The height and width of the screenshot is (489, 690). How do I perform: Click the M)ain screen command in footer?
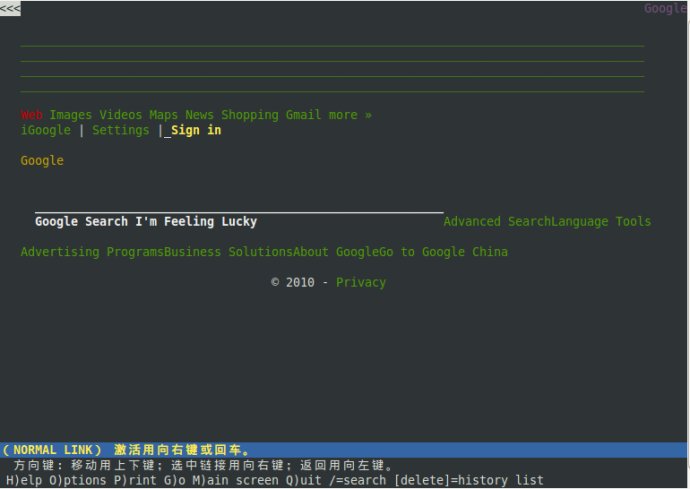coord(235,480)
